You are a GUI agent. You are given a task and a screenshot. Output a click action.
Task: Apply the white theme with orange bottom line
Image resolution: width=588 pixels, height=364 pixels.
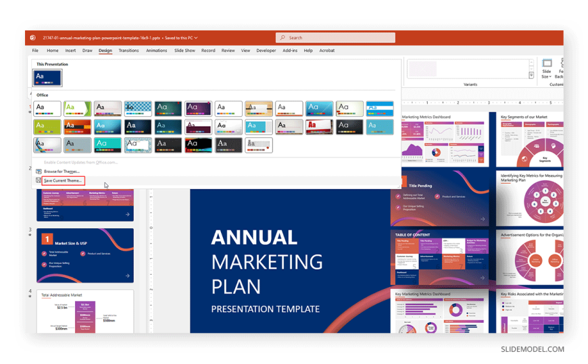289,109
